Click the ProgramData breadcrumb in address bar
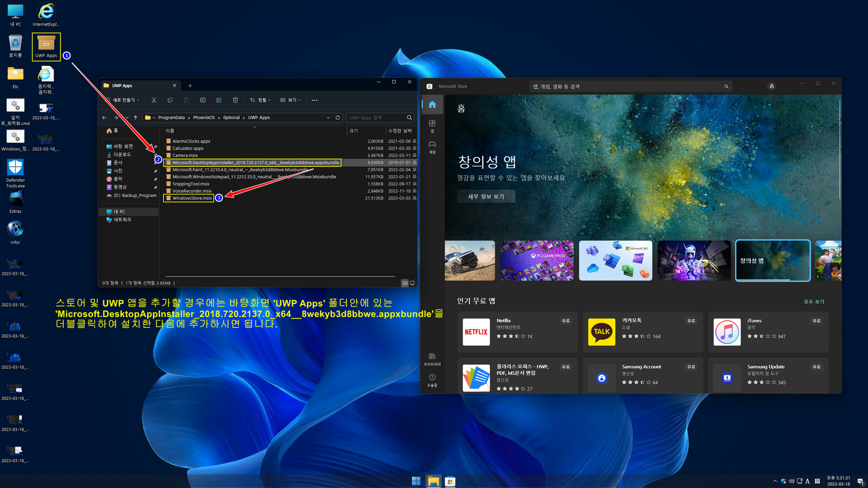868x488 pixels. [x=172, y=118]
